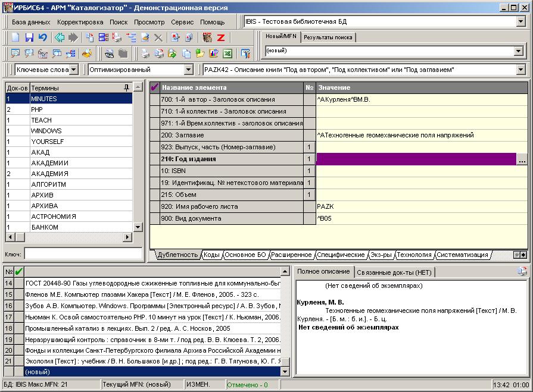Click the ellipsis button in Год издания row

tap(522, 159)
